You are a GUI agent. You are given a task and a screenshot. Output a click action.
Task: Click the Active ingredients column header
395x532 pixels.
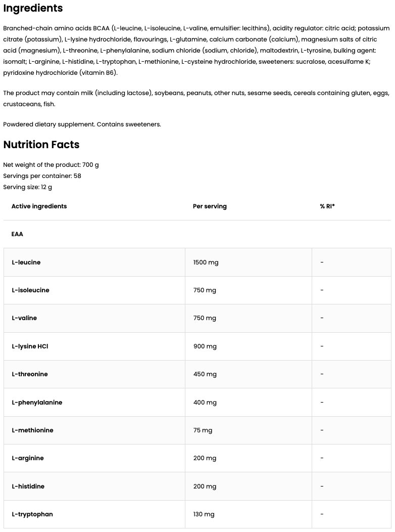coord(39,206)
